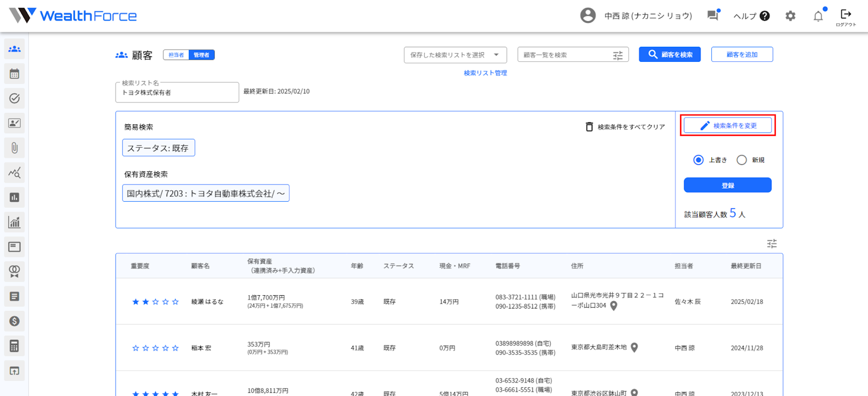The image size is (868, 396).
Task: Open customer 稲本 宏
Action: click(201, 348)
